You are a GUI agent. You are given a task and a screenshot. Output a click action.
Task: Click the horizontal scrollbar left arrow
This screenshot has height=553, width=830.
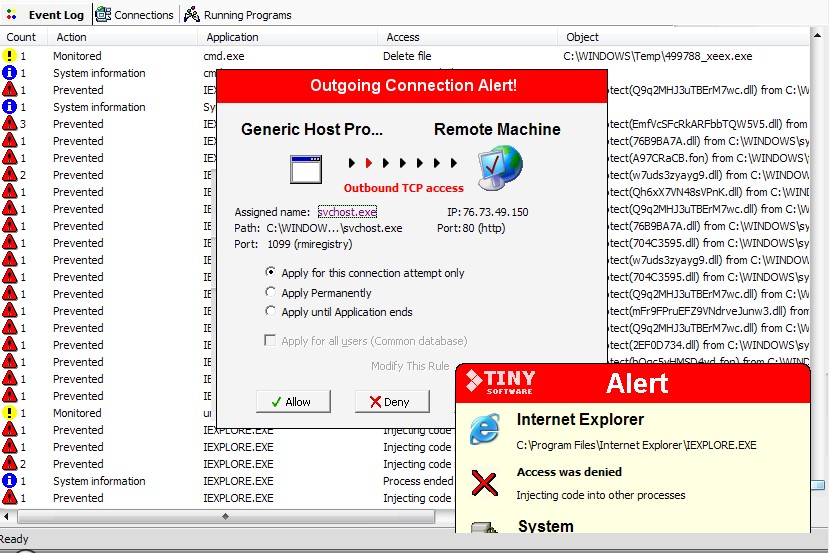point(6,516)
